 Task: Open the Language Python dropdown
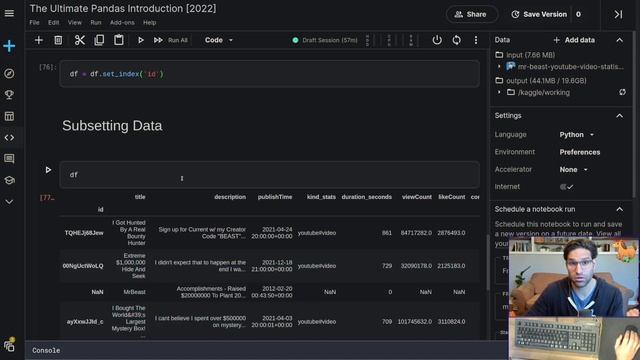coord(576,135)
